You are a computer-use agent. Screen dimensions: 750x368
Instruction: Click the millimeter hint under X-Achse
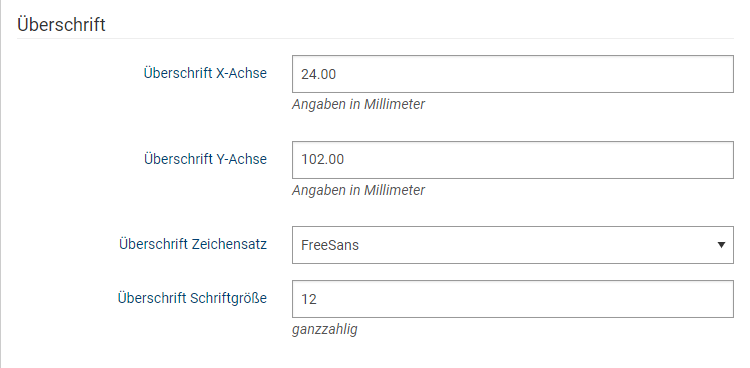click(x=358, y=104)
